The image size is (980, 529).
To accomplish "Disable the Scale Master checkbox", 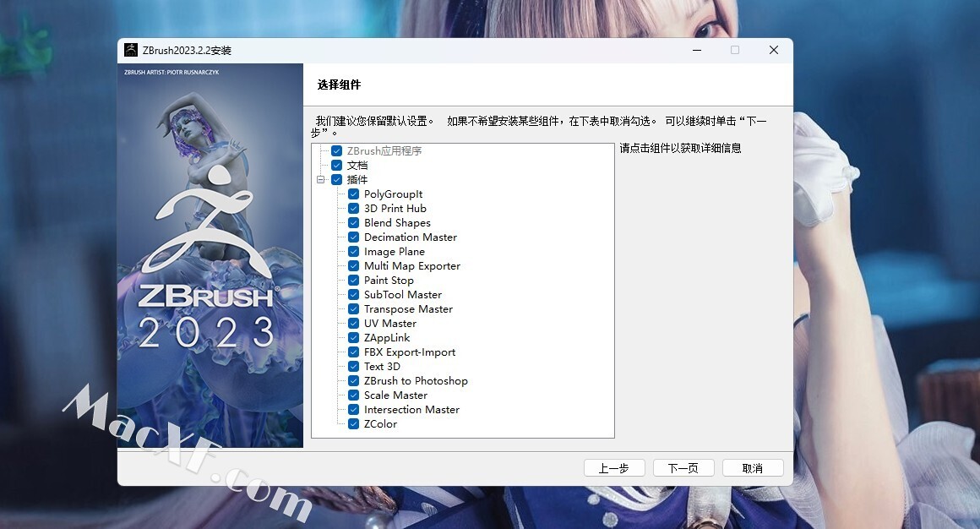I will click(x=354, y=395).
